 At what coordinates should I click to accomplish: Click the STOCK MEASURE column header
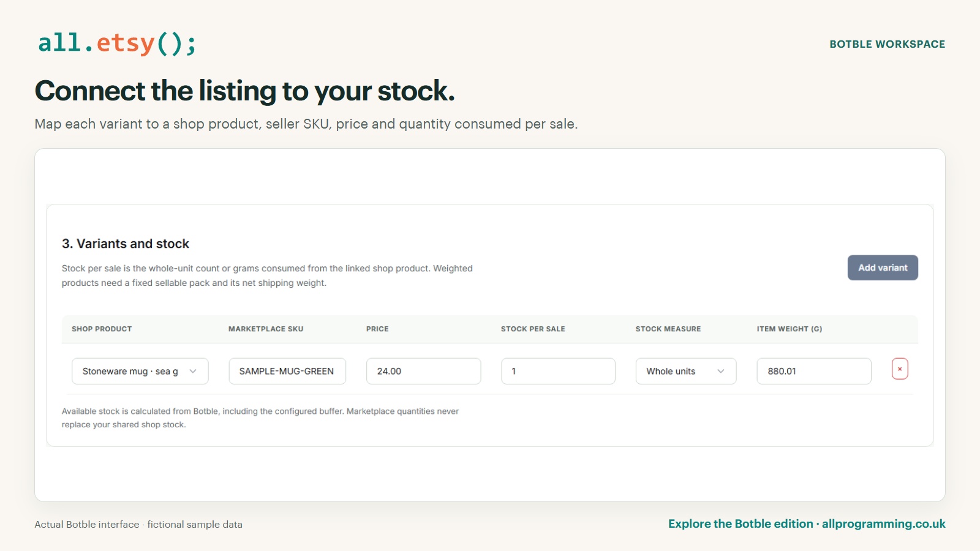click(x=668, y=329)
